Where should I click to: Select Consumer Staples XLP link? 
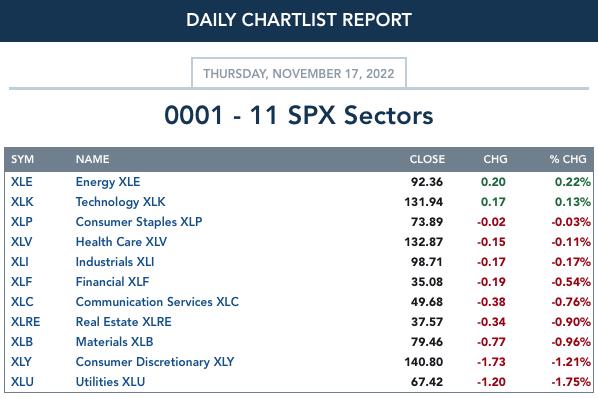(x=139, y=222)
